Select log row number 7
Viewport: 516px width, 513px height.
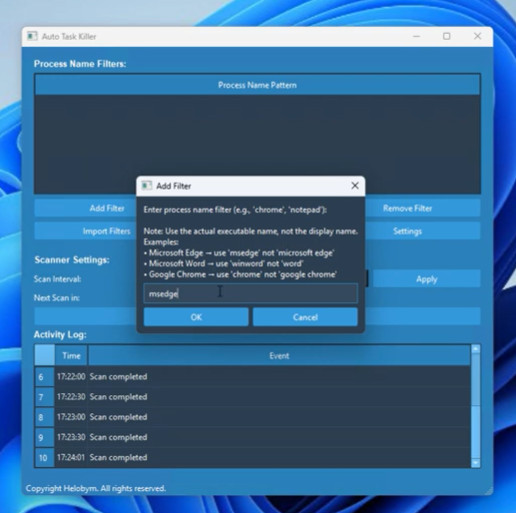point(44,397)
